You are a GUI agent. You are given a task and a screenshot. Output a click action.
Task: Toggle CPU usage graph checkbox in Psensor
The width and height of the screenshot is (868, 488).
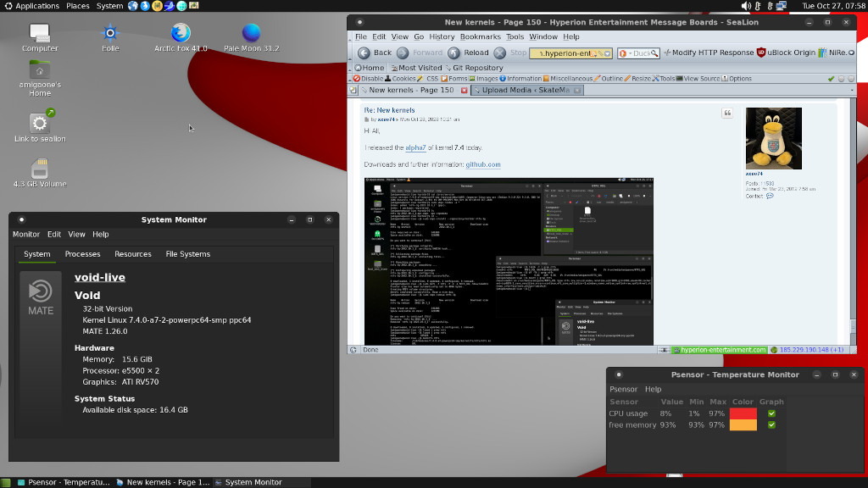(x=771, y=413)
